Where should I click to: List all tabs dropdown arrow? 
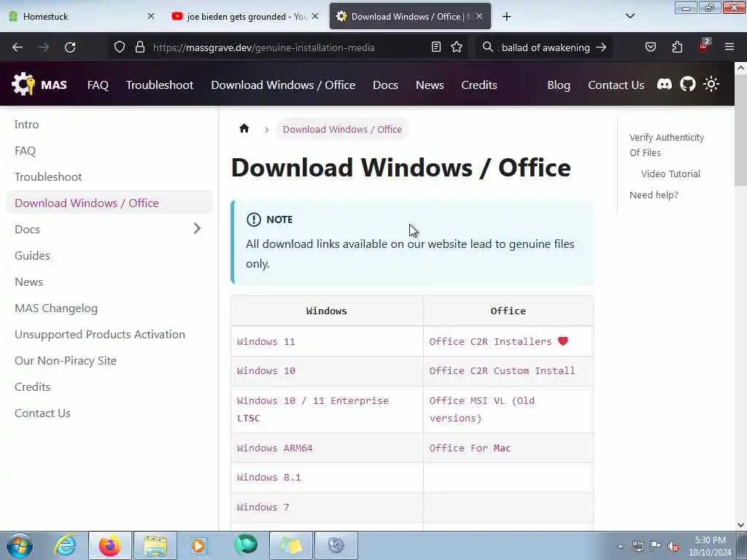tap(630, 16)
